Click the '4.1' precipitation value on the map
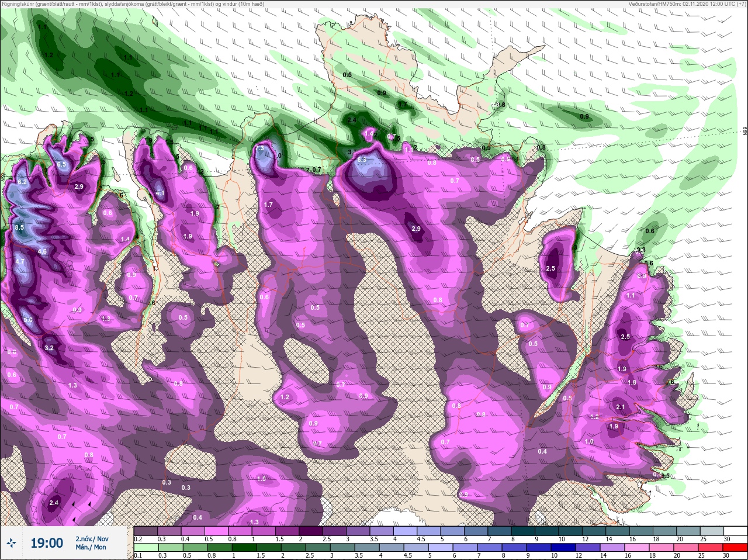 160,193
